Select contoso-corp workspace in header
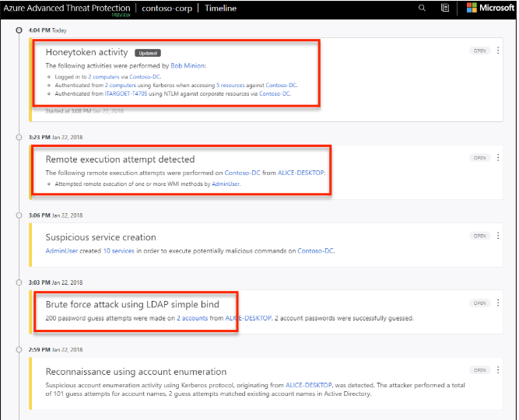519x420 pixels. pos(167,9)
